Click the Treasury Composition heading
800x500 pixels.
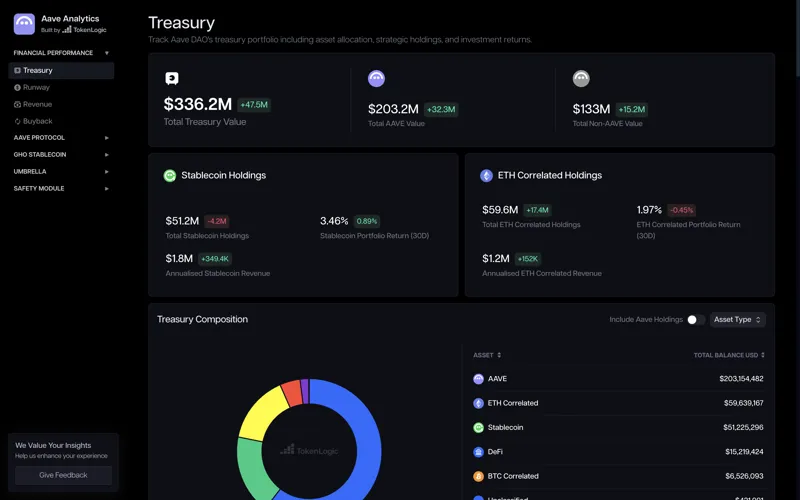point(202,319)
